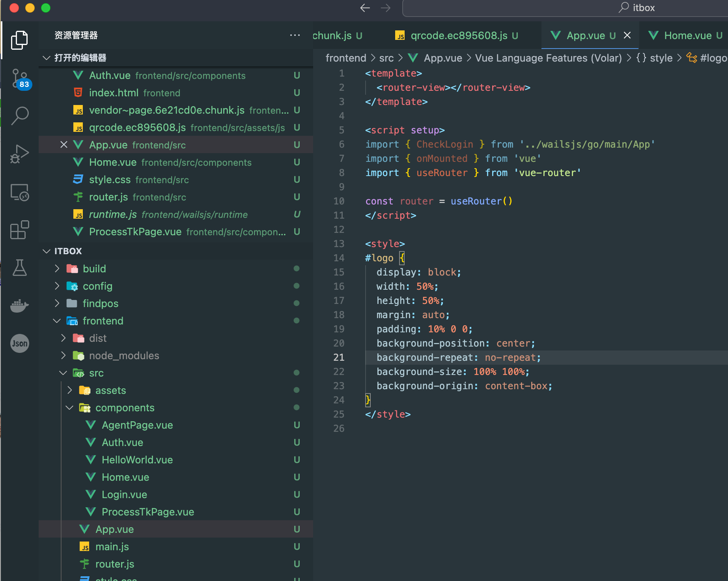
Task: Open the Extensions icon
Action: (x=20, y=230)
